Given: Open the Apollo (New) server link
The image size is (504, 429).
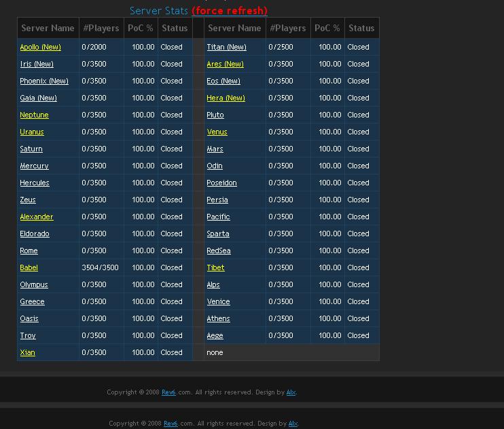Looking at the screenshot, I should point(40,47).
